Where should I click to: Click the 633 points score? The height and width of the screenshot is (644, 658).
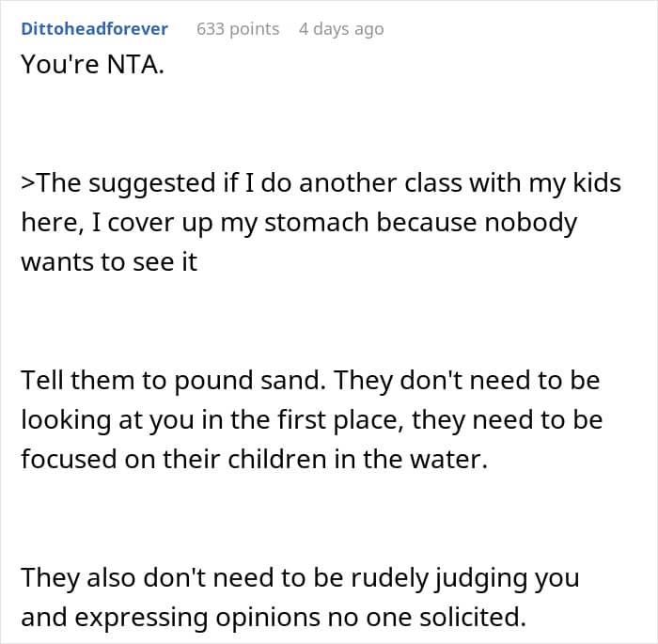238,29
